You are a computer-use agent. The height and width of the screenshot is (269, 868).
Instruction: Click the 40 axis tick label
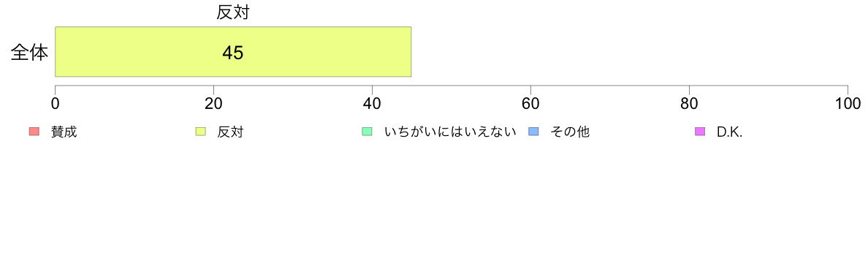(372, 104)
